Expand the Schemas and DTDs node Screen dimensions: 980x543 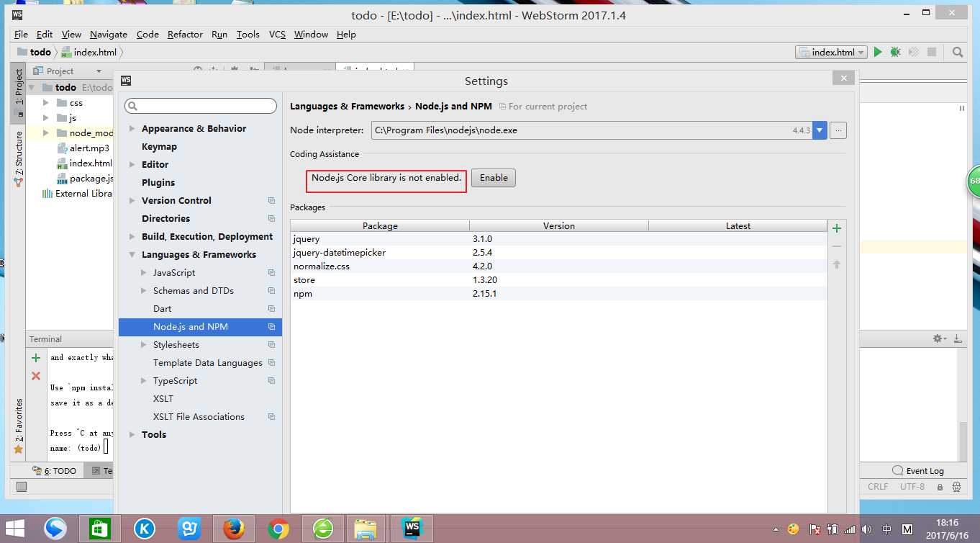[143, 291]
